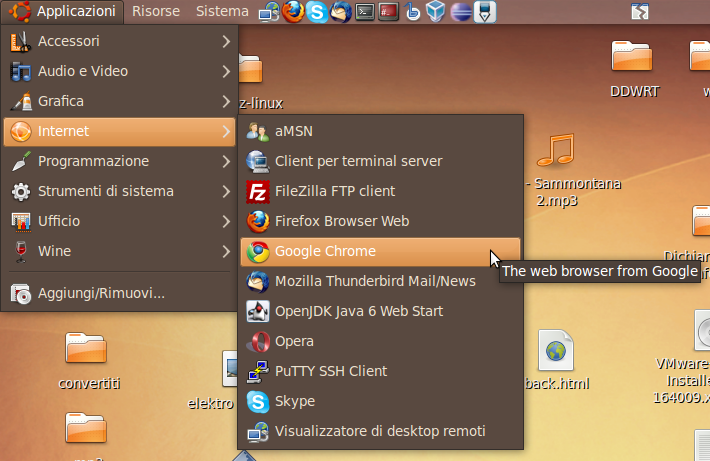This screenshot has height=461, width=710.
Task: Click the Eclipse sphere panel icon
Action: coord(461,12)
